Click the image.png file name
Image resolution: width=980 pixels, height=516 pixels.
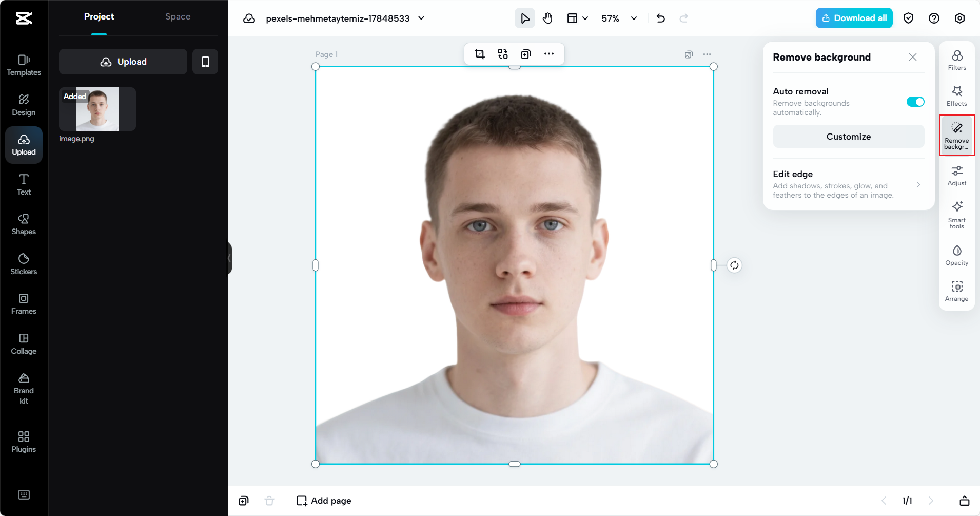[76, 139]
